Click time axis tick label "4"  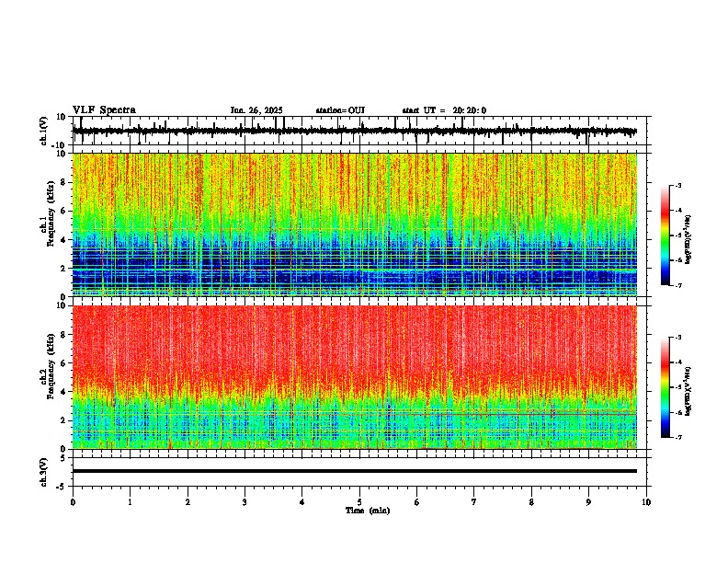point(302,502)
